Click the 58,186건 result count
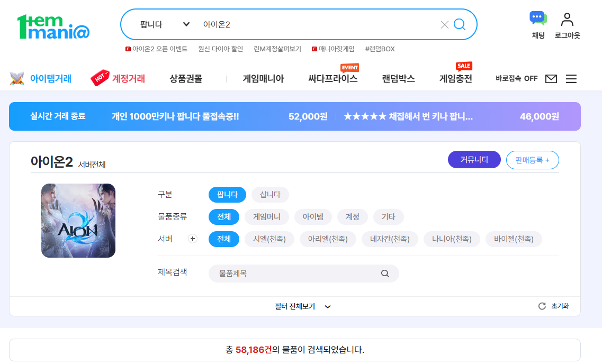Viewport: 602px width, 364px height. click(x=254, y=350)
